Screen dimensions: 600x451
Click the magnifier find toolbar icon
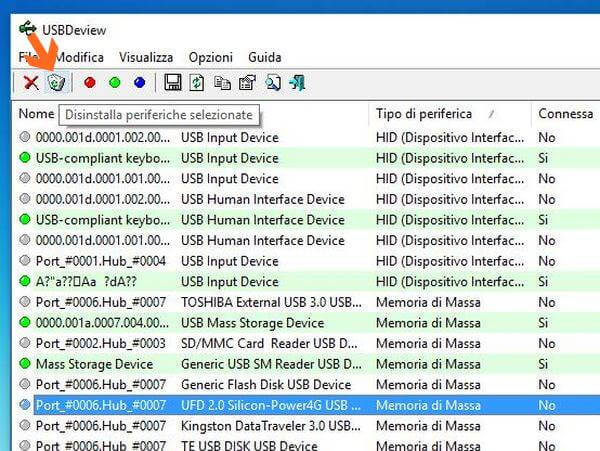pyautogui.click(x=273, y=83)
